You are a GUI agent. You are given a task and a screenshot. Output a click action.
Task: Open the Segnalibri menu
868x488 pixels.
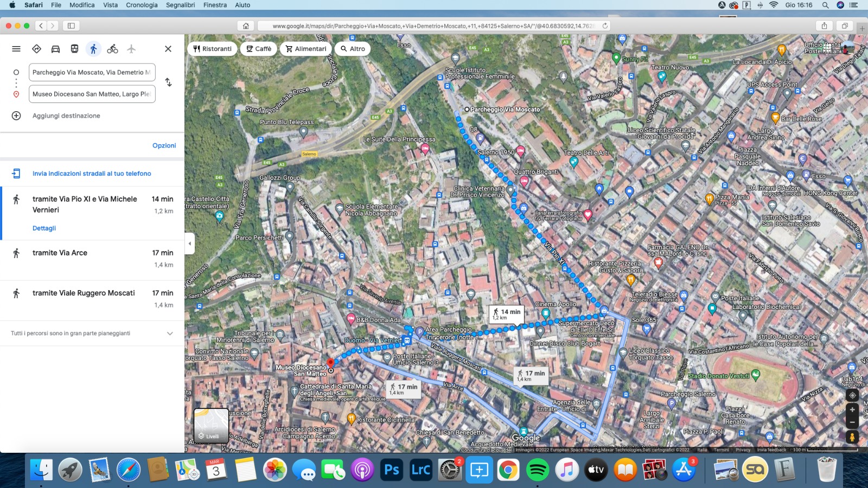tap(180, 5)
